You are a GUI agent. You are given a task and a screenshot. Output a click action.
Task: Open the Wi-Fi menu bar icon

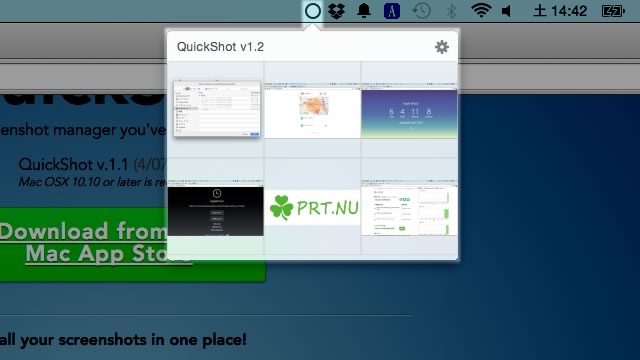tap(481, 10)
